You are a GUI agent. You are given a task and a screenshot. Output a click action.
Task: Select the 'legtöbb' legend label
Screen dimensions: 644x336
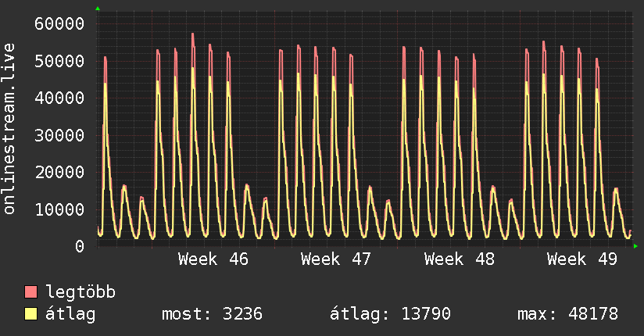coord(80,292)
